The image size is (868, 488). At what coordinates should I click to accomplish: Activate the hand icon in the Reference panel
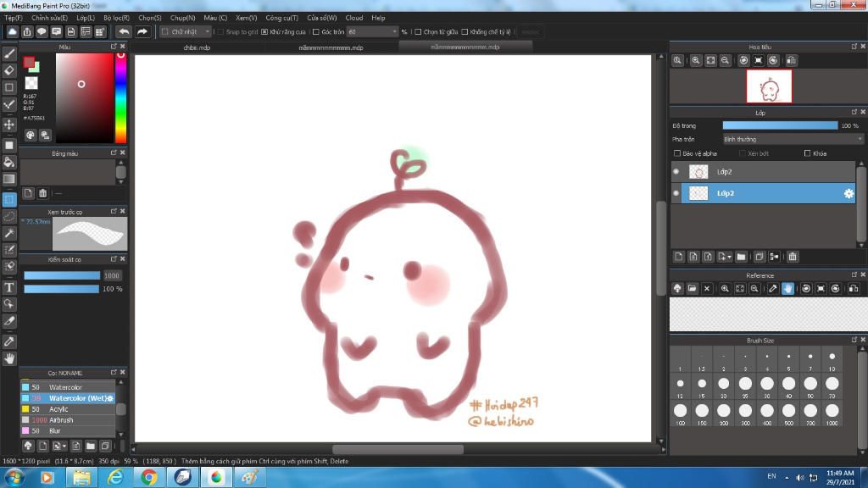(x=787, y=288)
